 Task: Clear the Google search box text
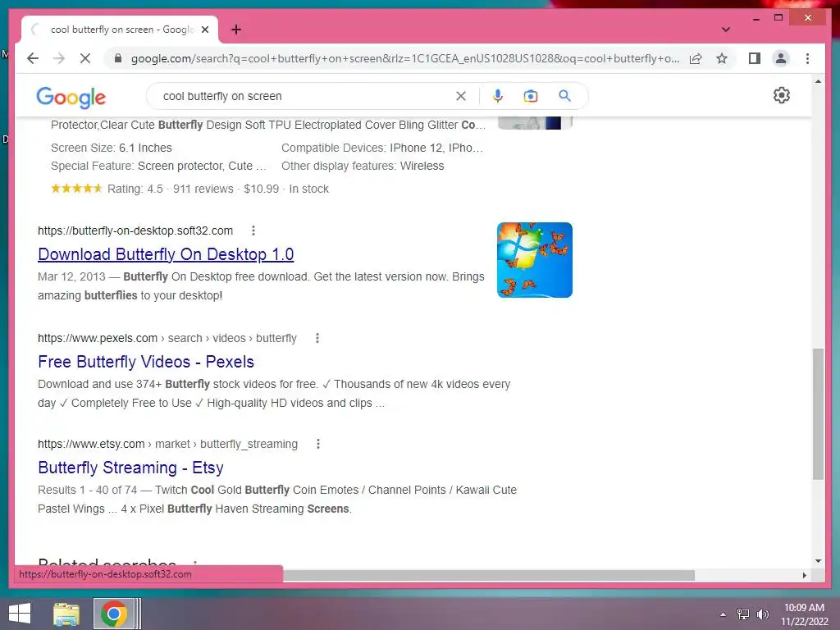tap(461, 96)
